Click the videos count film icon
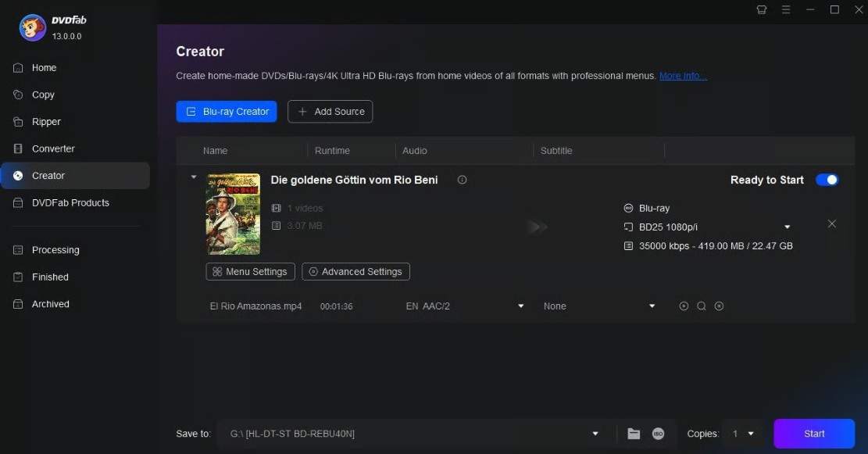Viewport: 868px width, 454px height. (x=277, y=208)
